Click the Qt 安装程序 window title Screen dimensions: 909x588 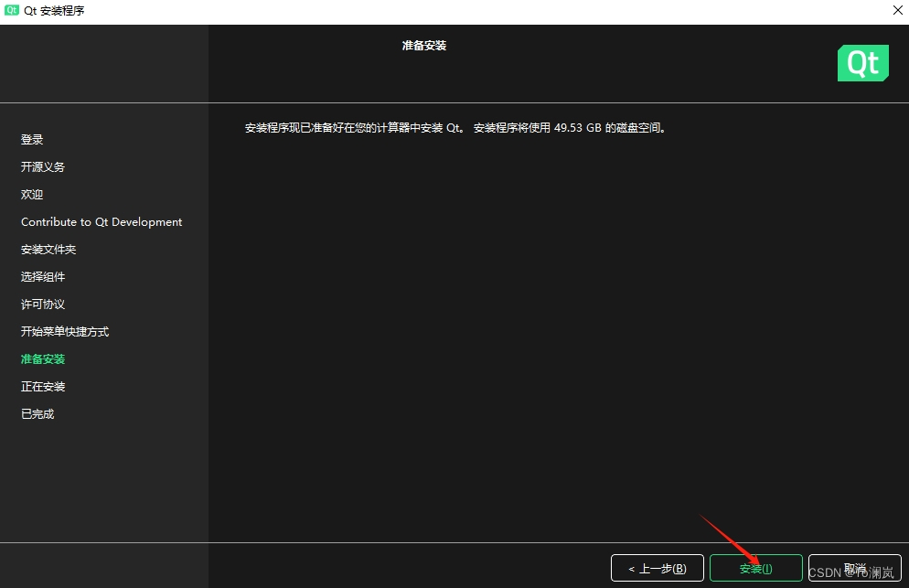click(55, 10)
